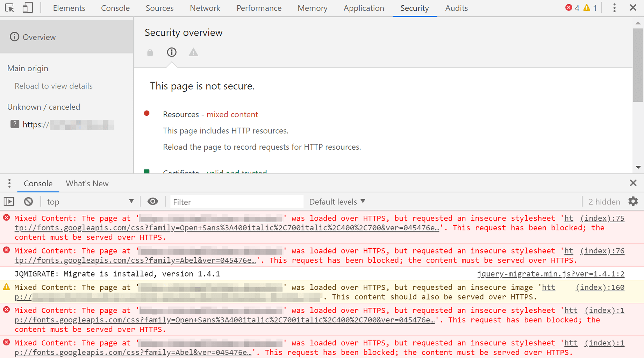This screenshot has width=644, height=358.
Task: Open the DevTools three-dot menu
Action: pos(614,7)
